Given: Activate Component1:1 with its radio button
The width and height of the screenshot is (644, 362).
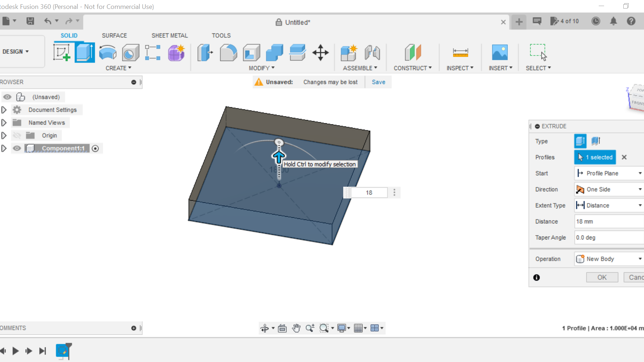Looking at the screenshot, I should coord(95,148).
